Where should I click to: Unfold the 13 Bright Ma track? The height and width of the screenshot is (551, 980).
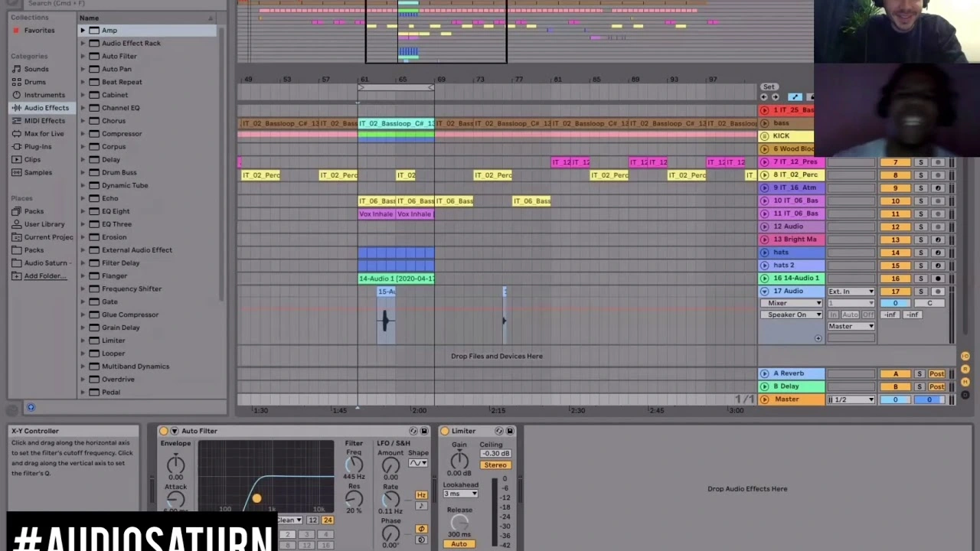764,239
